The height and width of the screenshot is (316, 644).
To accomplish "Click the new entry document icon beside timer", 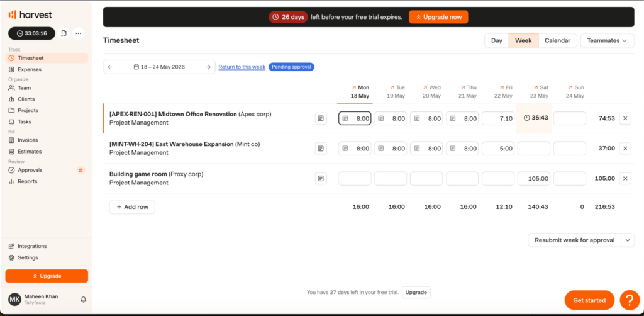I will [x=64, y=33].
